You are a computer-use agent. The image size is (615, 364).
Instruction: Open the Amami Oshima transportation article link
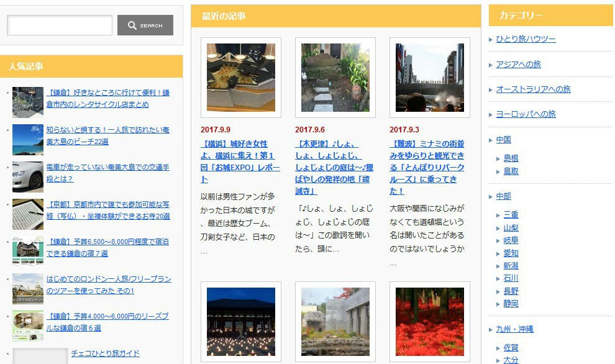(108, 173)
